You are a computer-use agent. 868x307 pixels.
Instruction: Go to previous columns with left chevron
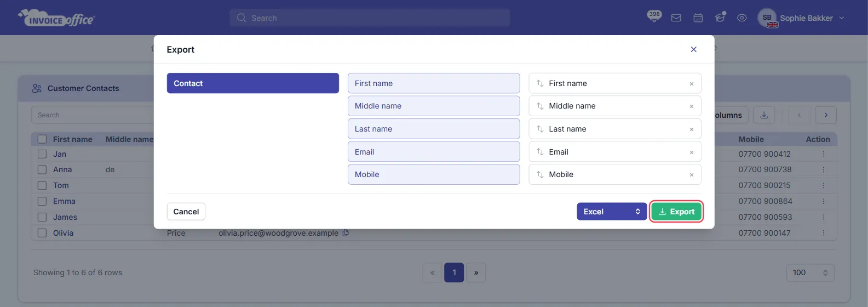click(799, 115)
